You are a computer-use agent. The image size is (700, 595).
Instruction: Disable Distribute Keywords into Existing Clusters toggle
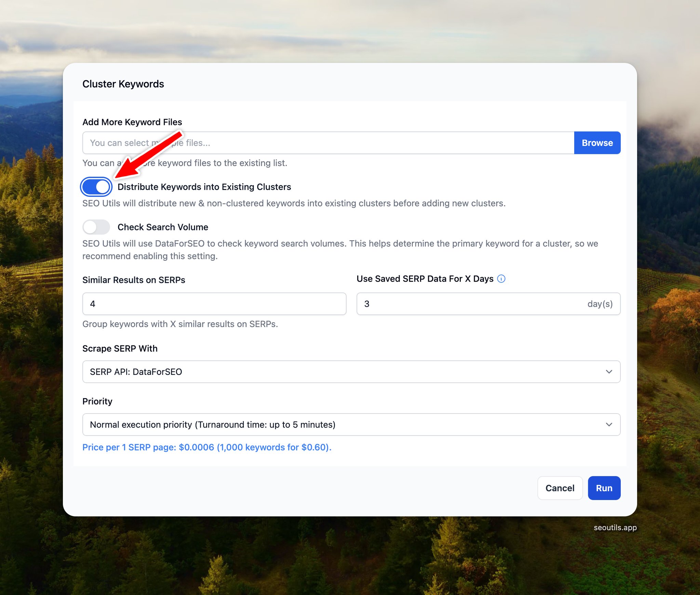point(96,187)
